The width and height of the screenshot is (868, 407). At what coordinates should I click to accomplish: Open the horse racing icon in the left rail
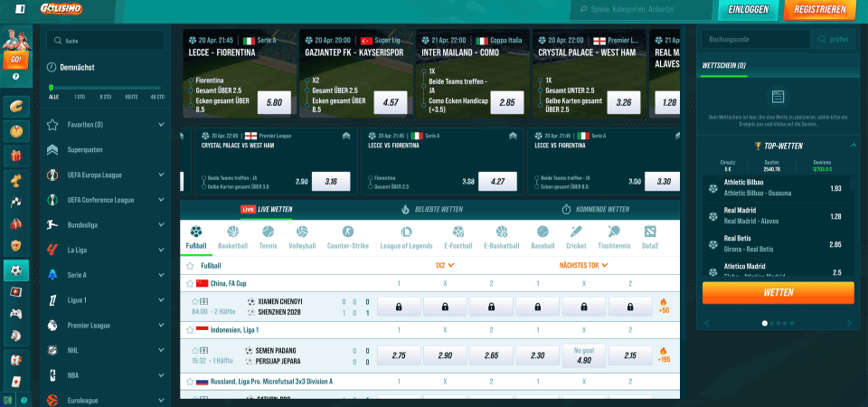(x=16, y=336)
